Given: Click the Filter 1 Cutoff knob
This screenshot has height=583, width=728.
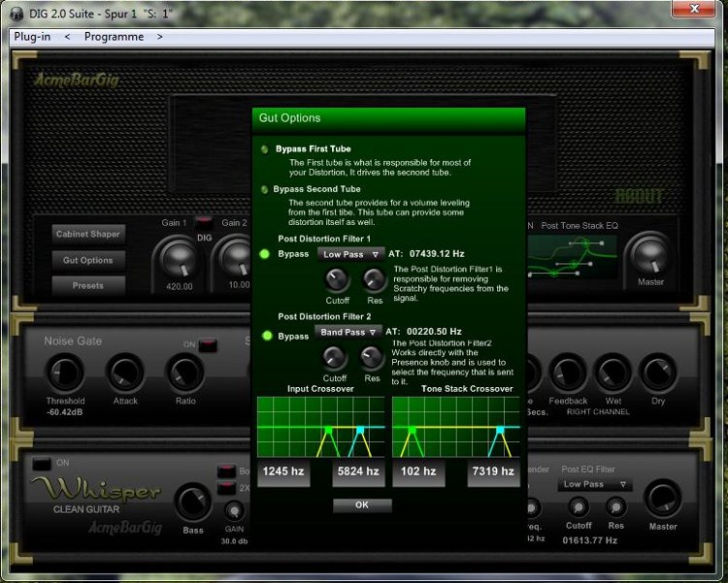Looking at the screenshot, I should click(x=336, y=279).
